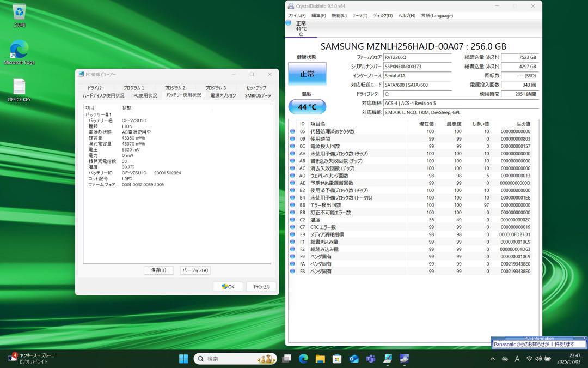588x368 pixels.
Task: Open the ディスク(D) menu in CrystalDiskInfo
Action: tap(383, 16)
